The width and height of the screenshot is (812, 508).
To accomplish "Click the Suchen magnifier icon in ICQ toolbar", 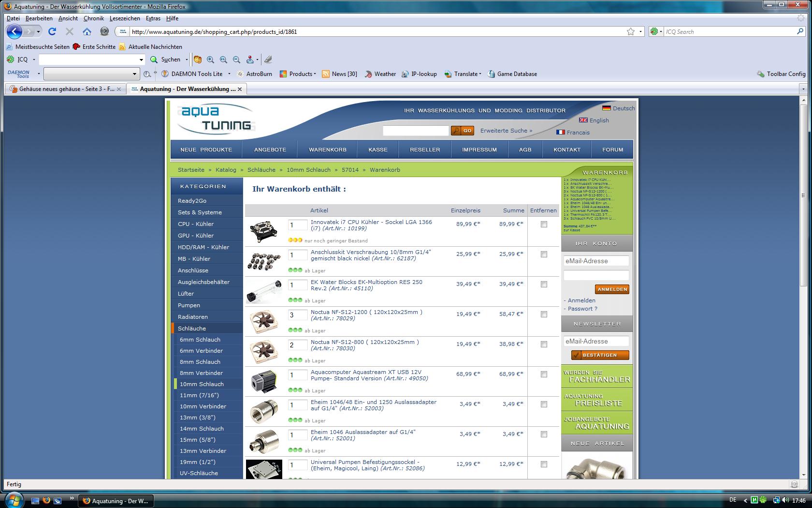I will pyautogui.click(x=154, y=60).
